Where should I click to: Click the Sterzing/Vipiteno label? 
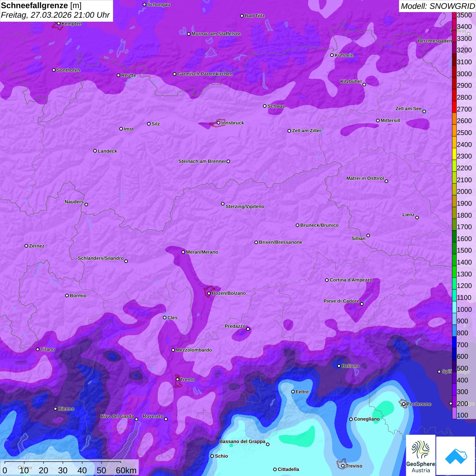click(245, 206)
